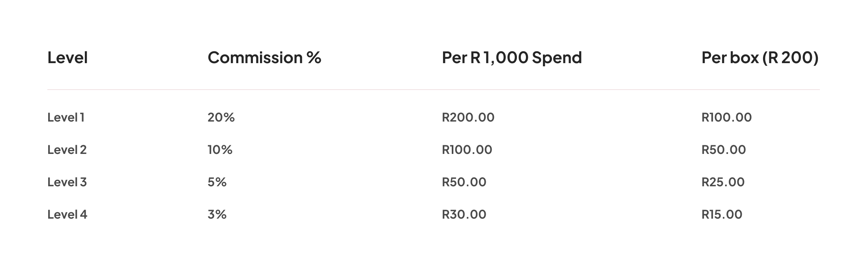Click the Commission % column header
868x266 pixels.
(264, 58)
